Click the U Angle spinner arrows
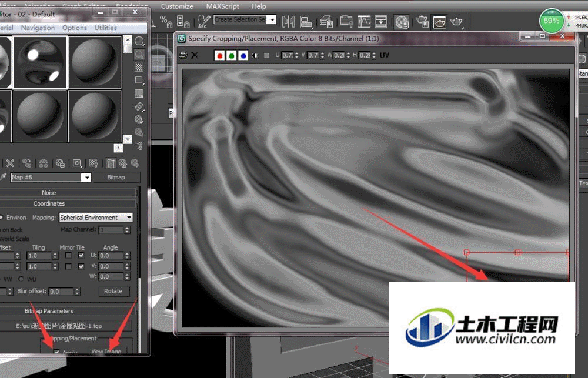This screenshot has width=588, height=378. tap(127, 255)
